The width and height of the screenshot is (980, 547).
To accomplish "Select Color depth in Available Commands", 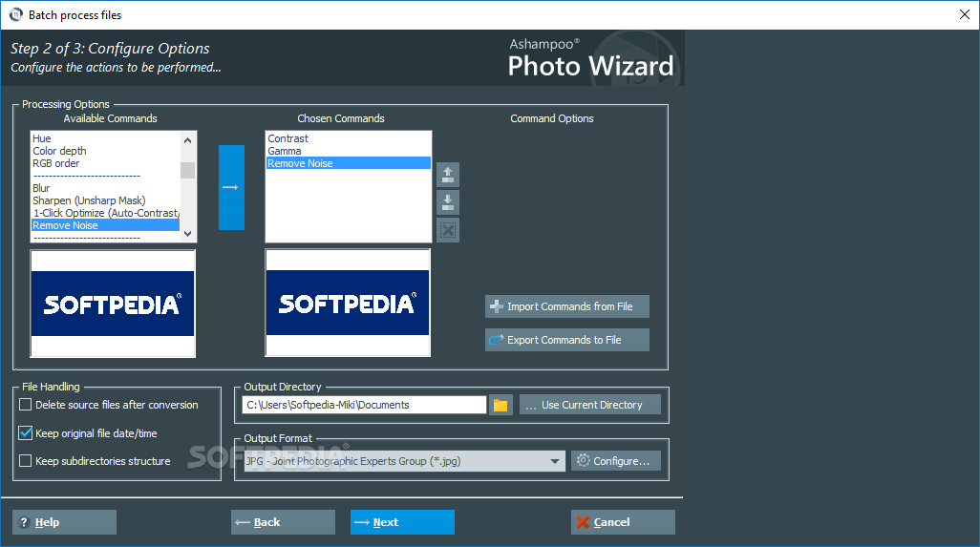I will (x=106, y=151).
